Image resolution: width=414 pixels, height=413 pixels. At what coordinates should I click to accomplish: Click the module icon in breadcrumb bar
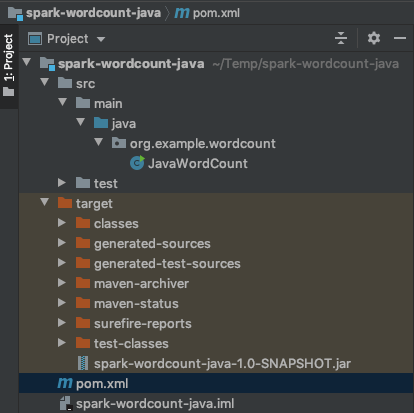coord(15,14)
